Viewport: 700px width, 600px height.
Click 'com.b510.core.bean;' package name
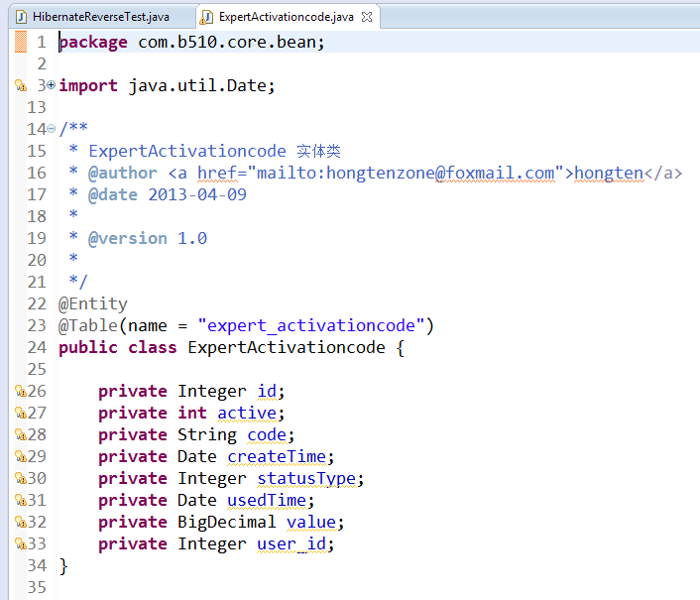[x=231, y=42]
